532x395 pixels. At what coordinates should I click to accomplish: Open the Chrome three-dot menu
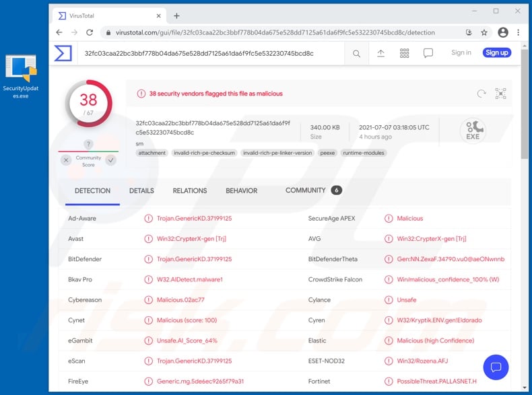pyautogui.click(x=518, y=32)
